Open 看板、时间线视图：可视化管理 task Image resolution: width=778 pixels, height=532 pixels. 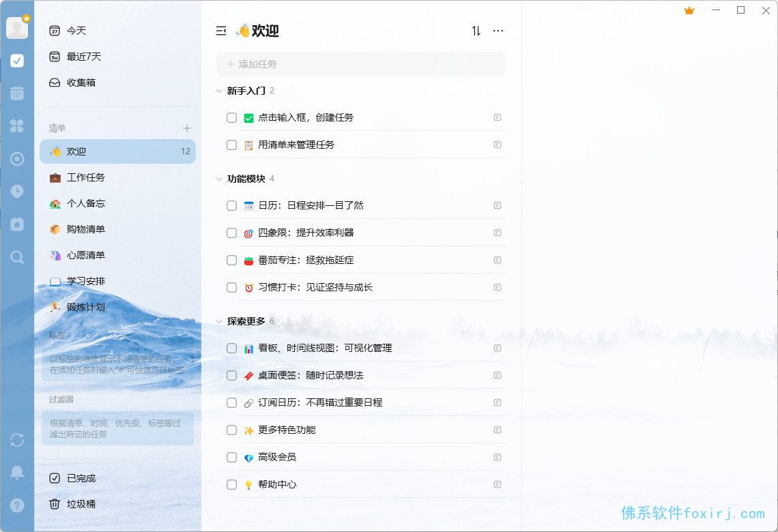pyautogui.click(x=325, y=348)
